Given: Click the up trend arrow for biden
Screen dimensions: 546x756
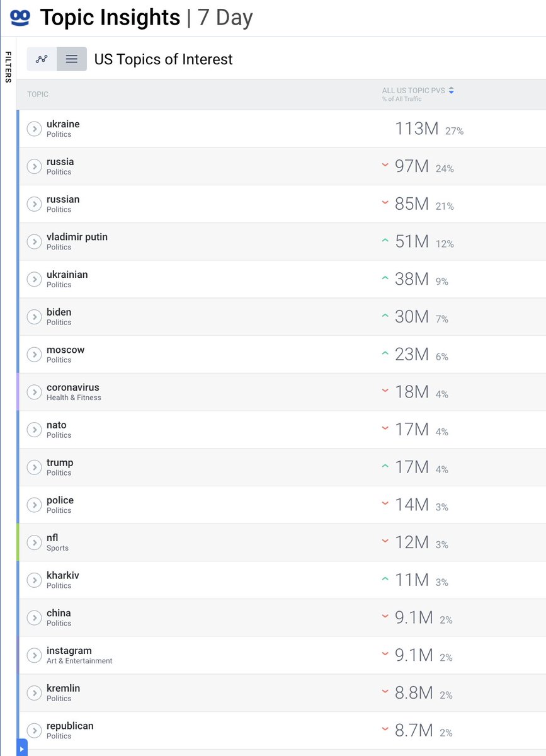Looking at the screenshot, I should [385, 316].
